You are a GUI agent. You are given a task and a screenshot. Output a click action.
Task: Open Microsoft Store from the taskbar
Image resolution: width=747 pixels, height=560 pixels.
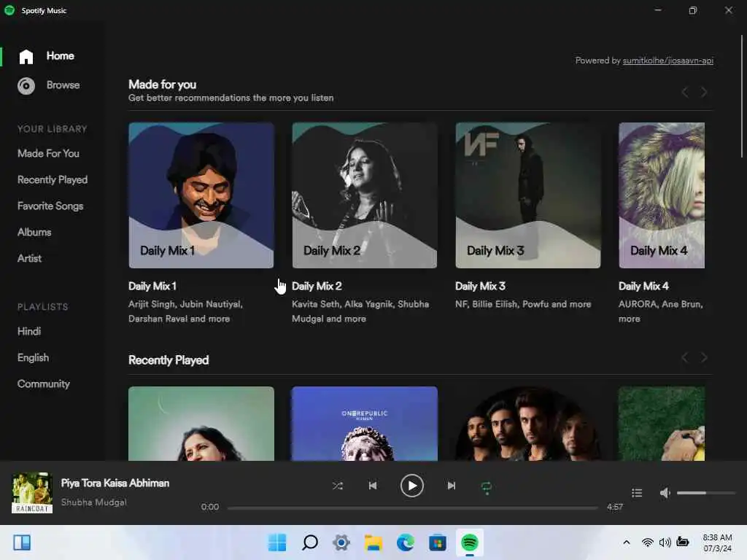click(x=438, y=542)
